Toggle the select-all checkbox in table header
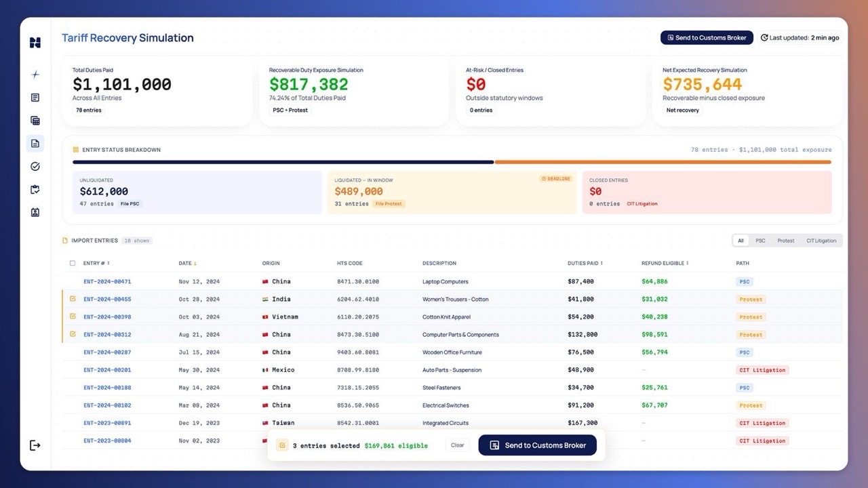Viewport: 868px width, 488px height. pos(73,263)
